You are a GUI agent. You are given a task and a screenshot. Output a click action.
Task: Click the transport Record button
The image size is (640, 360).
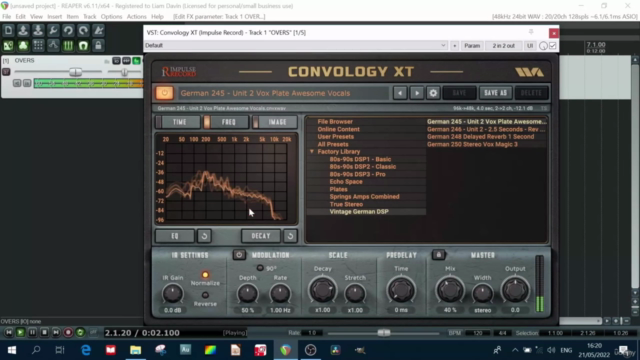(68, 333)
